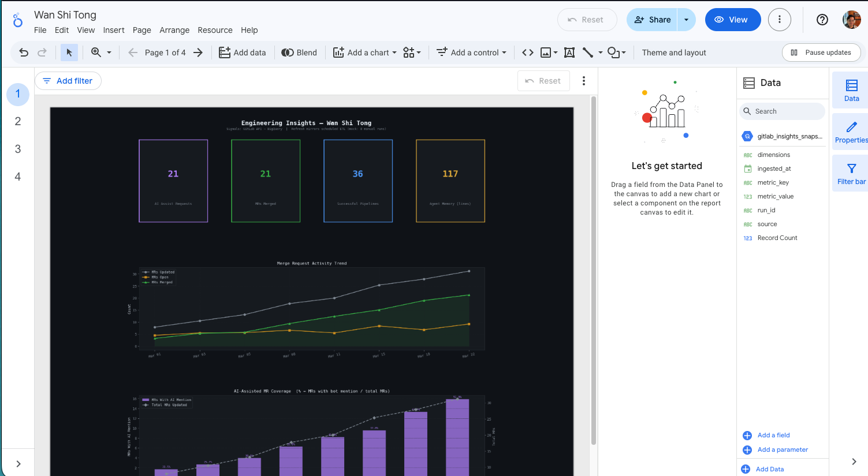Toggle Pause updates
Image resolution: width=868 pixels, height=476 pixels.
(x=821, y=53)
